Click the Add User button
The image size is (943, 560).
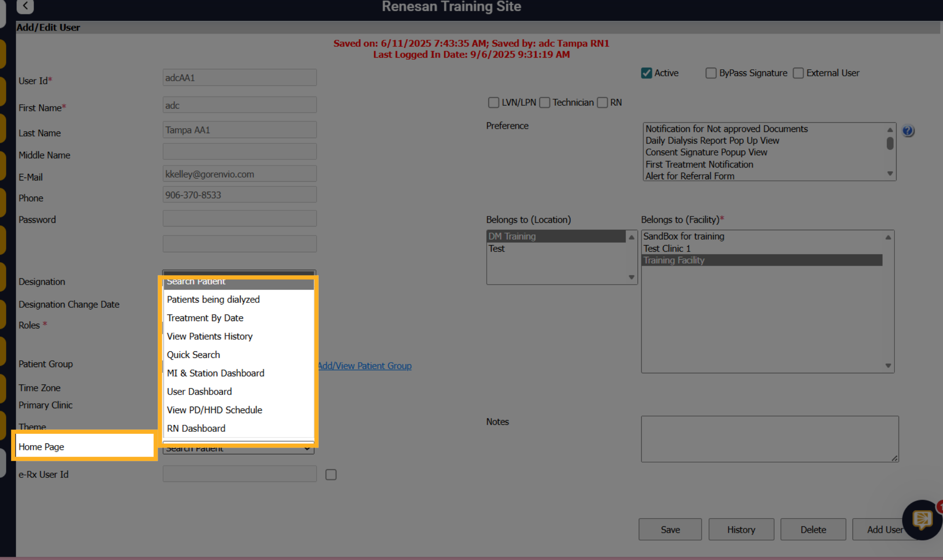click(885, 529)
